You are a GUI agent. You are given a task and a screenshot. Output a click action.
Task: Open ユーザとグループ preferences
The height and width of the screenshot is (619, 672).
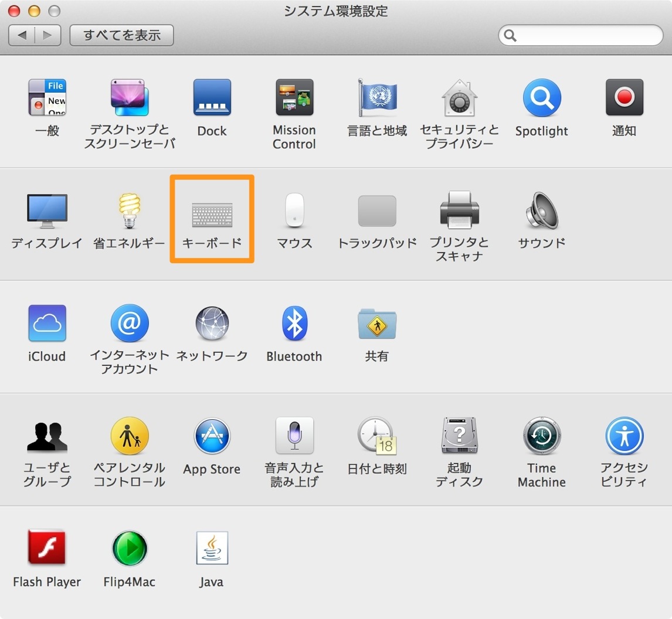click(47, 436)
